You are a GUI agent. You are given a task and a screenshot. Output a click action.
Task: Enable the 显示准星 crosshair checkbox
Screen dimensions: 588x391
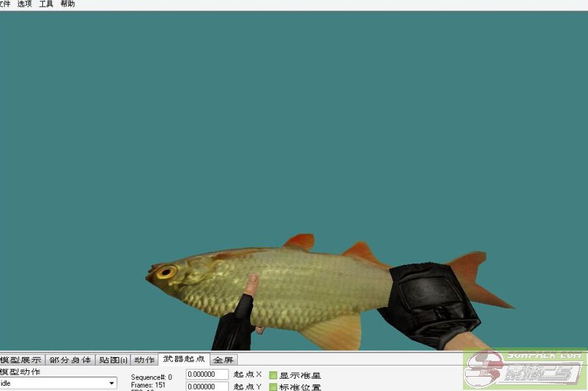pos(273,375)
